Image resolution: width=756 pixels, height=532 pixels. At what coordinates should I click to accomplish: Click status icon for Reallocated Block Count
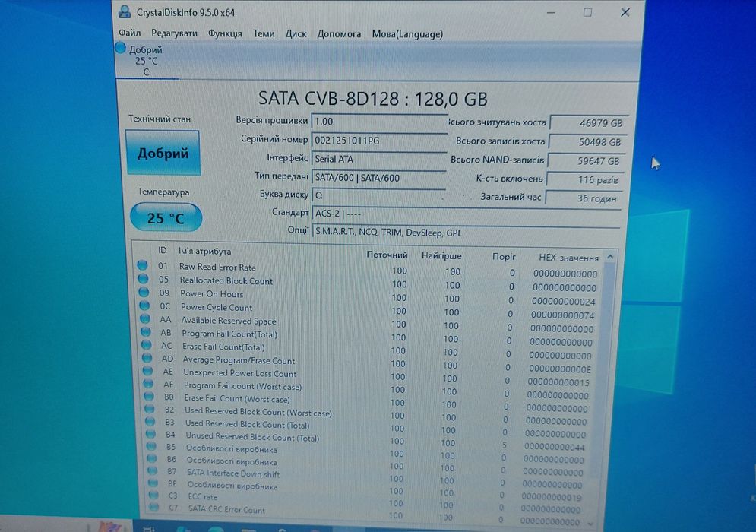pyautogui.click(x=143, y=278)
